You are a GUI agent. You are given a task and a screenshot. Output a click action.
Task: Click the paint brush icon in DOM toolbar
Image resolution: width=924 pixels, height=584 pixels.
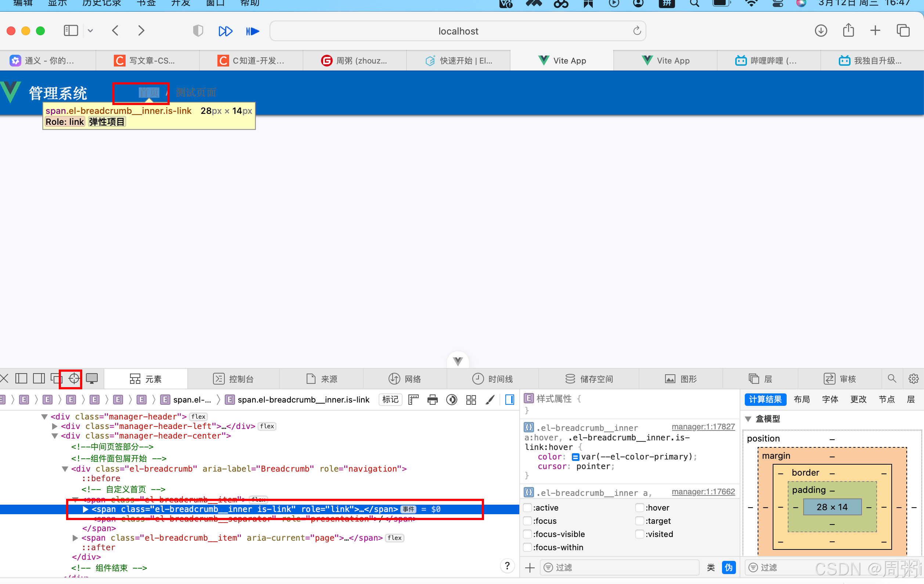(490, 400)
